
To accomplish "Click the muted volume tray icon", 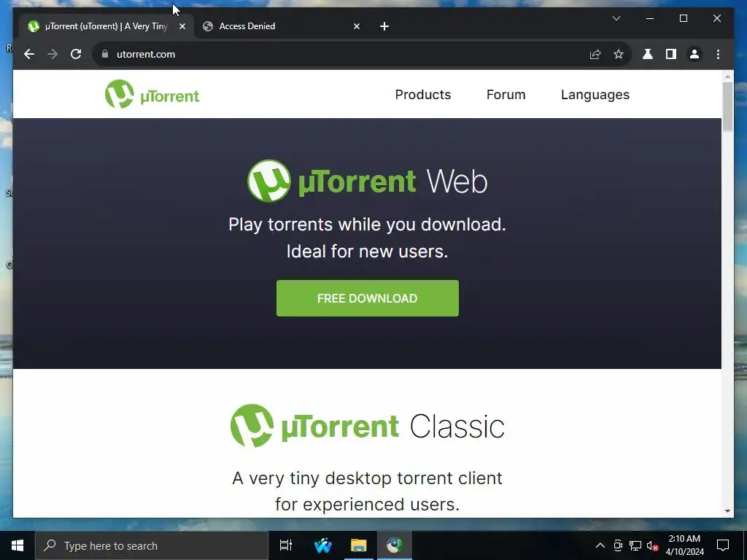I will tap(653, 545).
